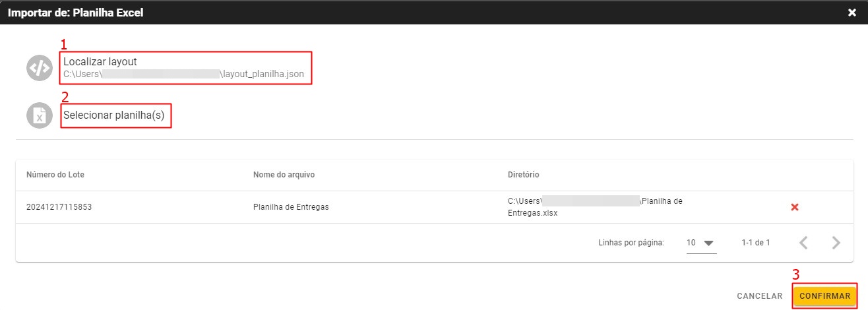Select the Planilha de Entregas file name cell
The image size is (868, 310).
tap(291, 207)
